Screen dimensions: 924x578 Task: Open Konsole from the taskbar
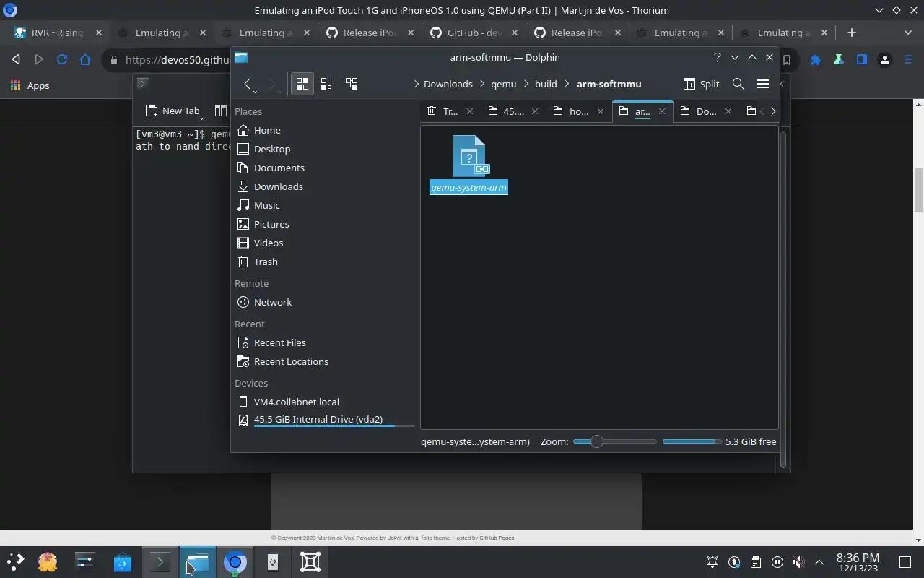[160, 561]
